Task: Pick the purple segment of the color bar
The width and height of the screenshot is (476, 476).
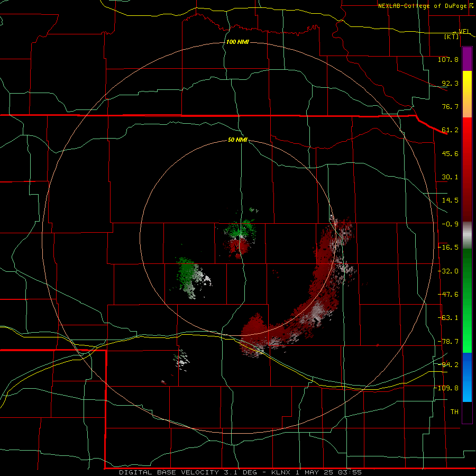Action: [x=467, y=59]
